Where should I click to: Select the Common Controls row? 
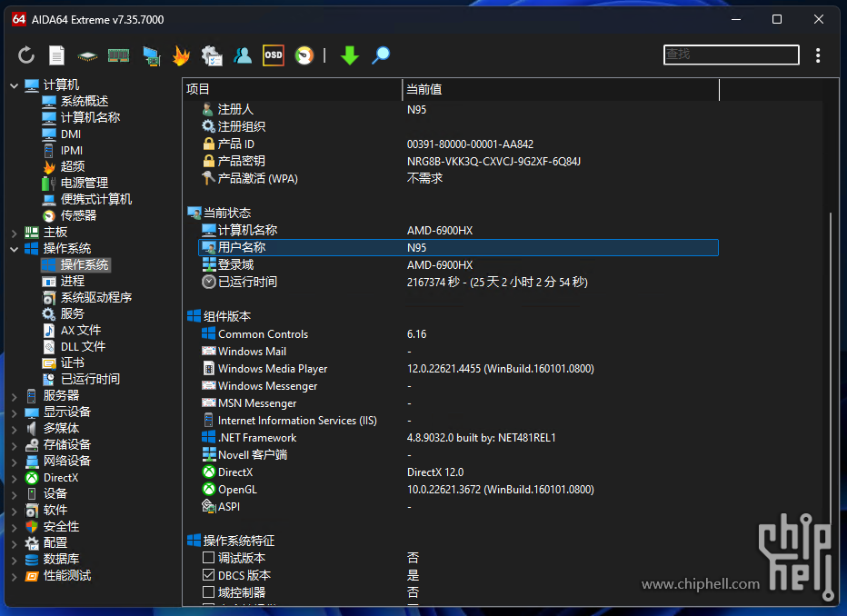point(459,334)
